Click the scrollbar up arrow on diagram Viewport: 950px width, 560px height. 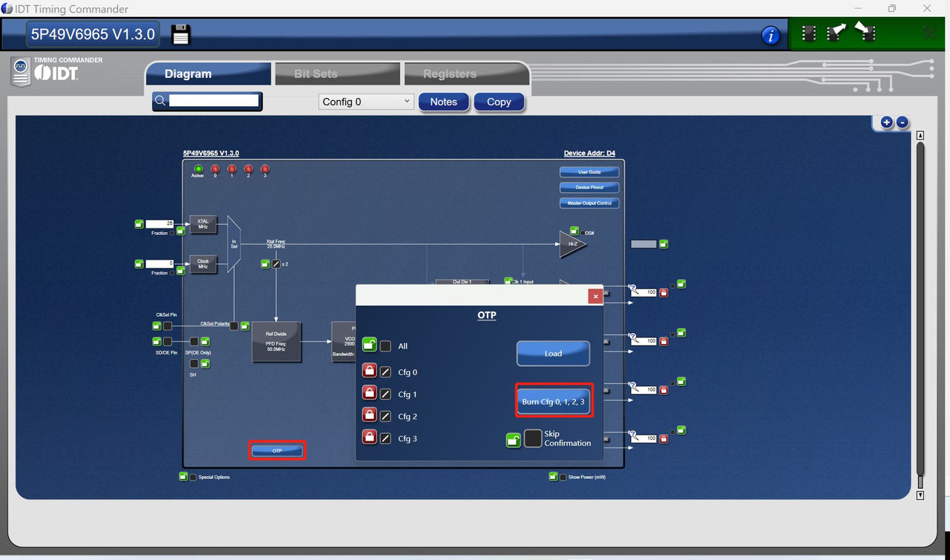920,136
